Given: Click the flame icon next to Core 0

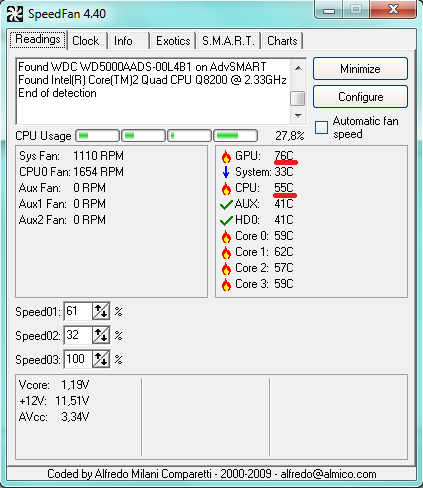Looking at the screenshot, I should [x=226, y=236].
